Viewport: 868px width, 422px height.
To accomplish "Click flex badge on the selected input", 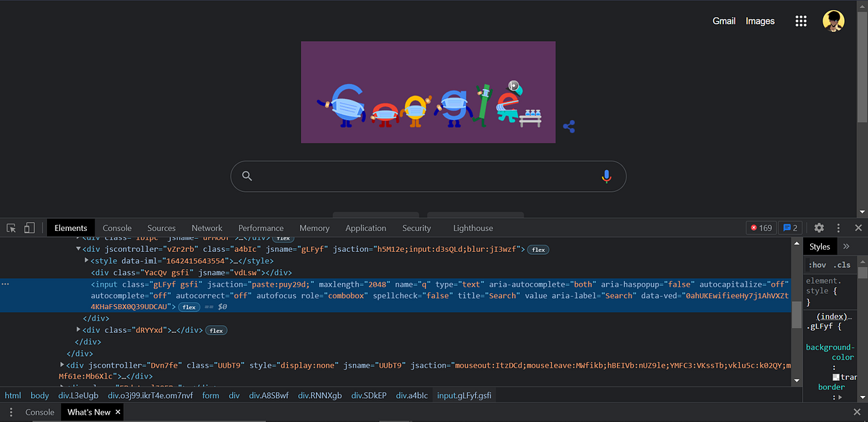I will point(190,307).
